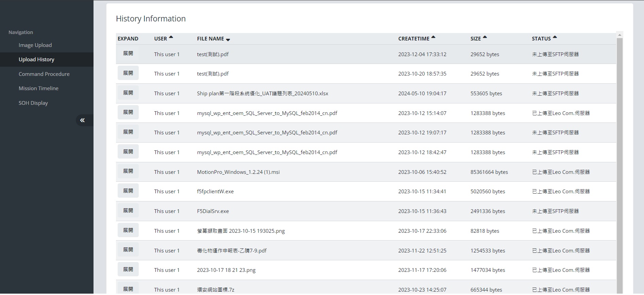The image size is (644, 295).
Task: Sort by USER column arrow
Action: click(171, 37)
